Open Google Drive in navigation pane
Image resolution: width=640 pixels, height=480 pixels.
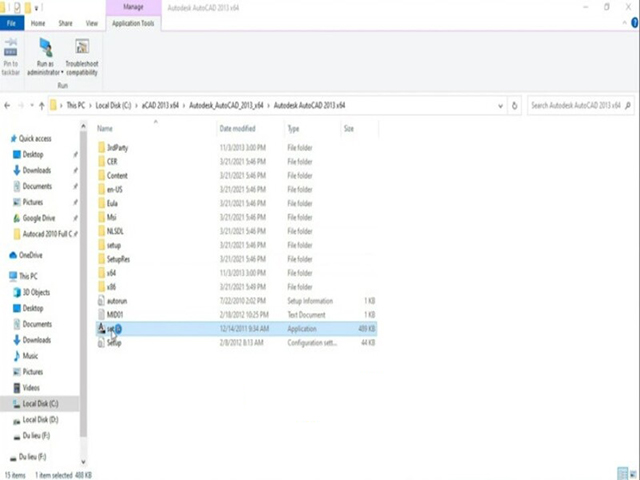pos(38,218)
